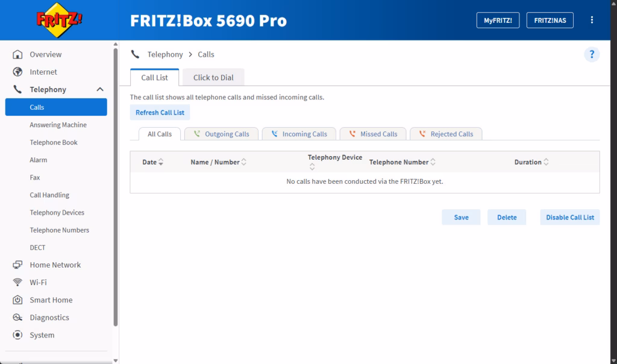This screenshot has height=364, width=617.
Task: Open the Calls sidebar item
Action: [56, 107]
